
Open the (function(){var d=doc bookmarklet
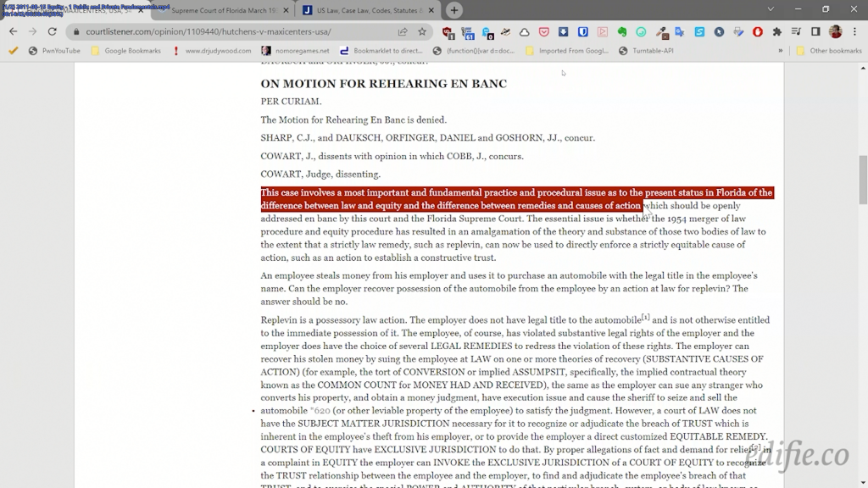coord(474,50)
